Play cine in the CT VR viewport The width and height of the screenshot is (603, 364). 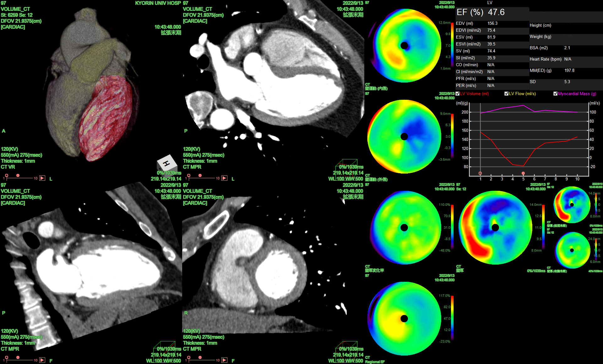coord(42,178)
